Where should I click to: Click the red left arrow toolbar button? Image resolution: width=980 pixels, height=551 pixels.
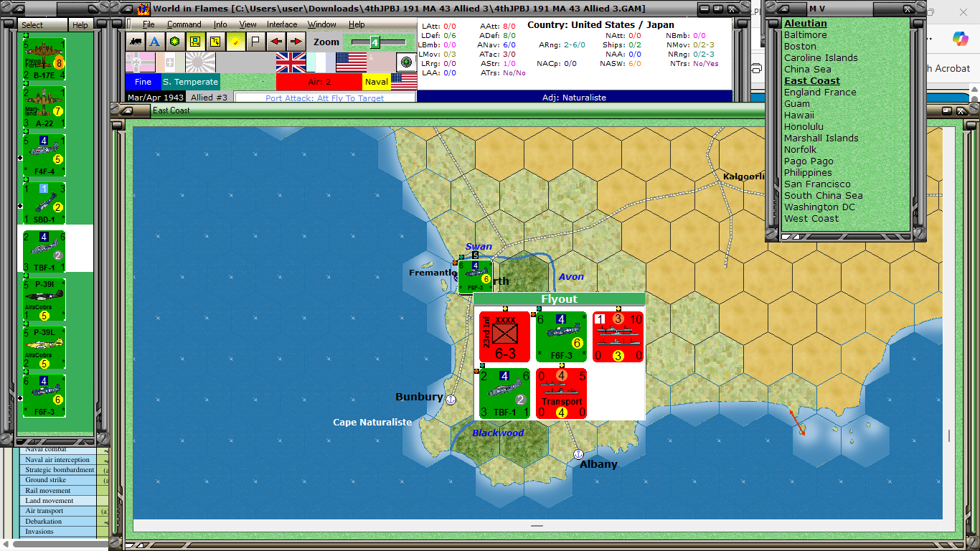pyautogui.click(x=275, y=42)
